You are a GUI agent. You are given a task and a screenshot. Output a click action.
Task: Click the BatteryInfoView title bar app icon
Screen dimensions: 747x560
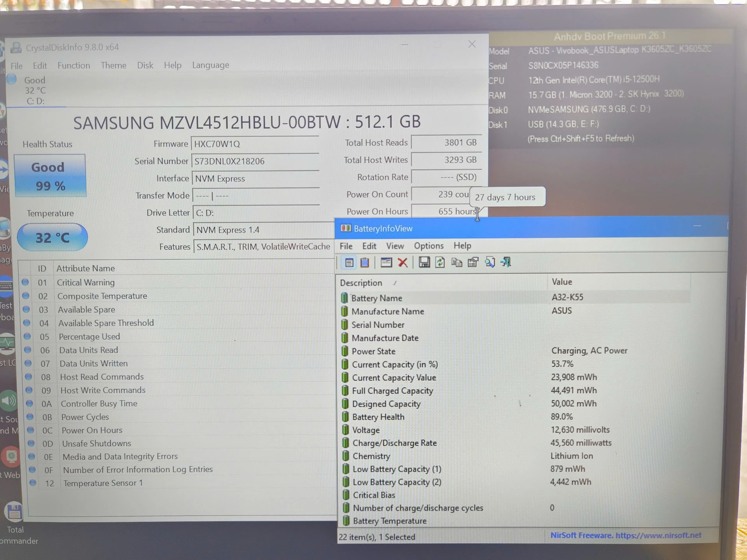(346, 228)
